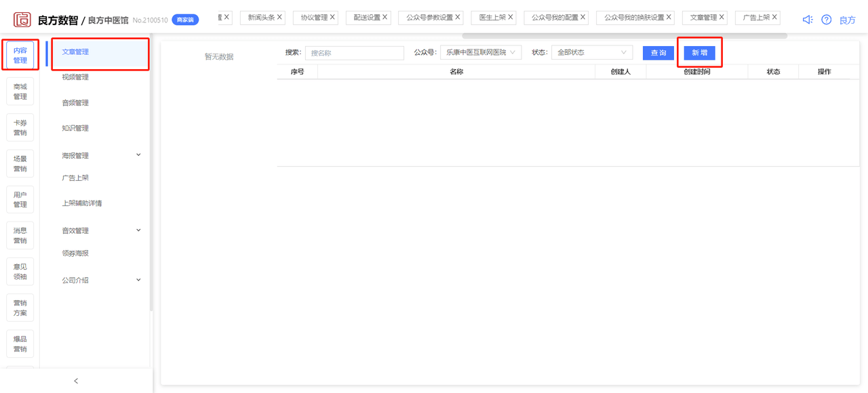868x393 pixels.
Task: Collapse the sidebar with the left chevron
Action: (x=76, y=381)
